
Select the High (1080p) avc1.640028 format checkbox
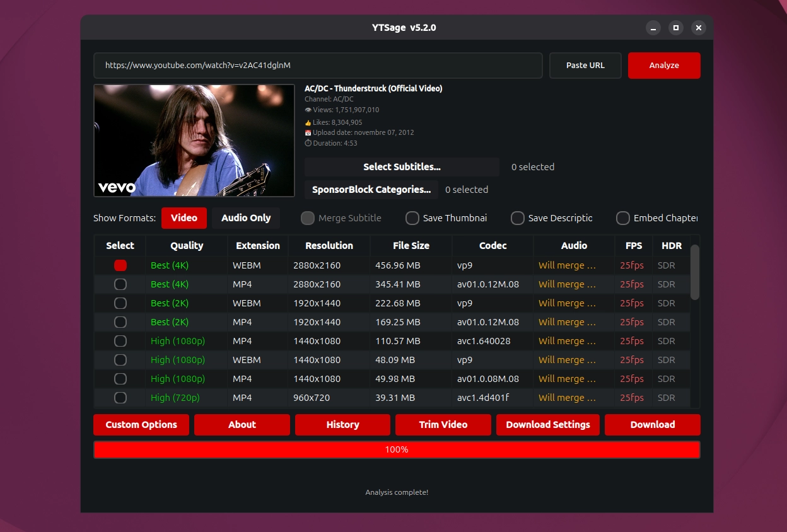tap(120, 341)
